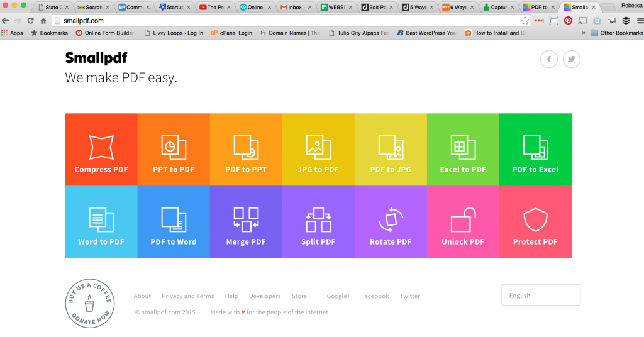Open the English language dropdown

541,295
